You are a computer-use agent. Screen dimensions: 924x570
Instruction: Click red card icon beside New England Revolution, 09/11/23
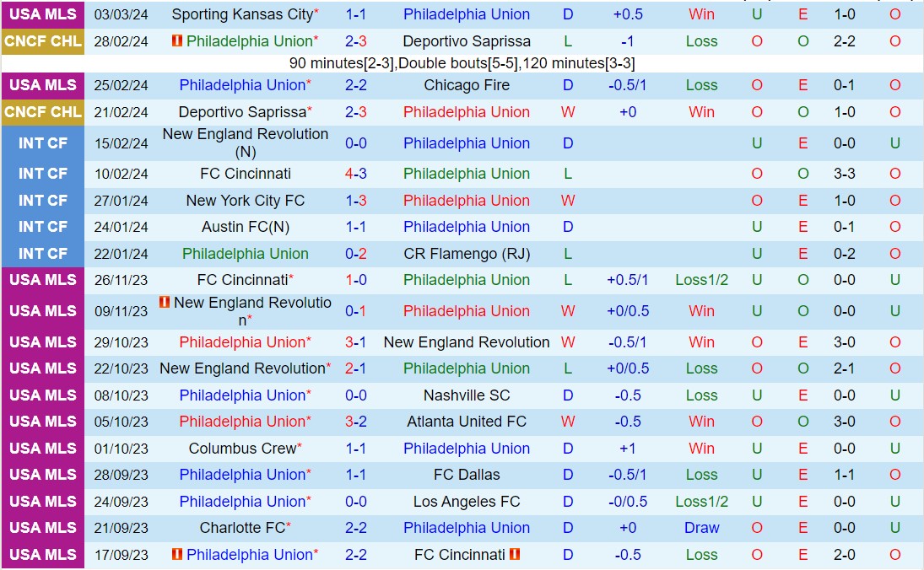point(165,302)
